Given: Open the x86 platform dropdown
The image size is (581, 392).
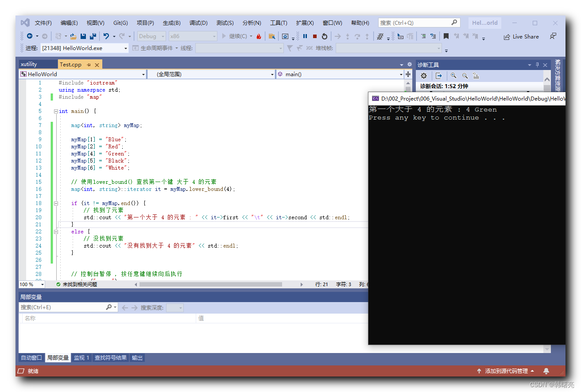Looking at the screenshot, I should pyautogui.click(x=193, y=36).
